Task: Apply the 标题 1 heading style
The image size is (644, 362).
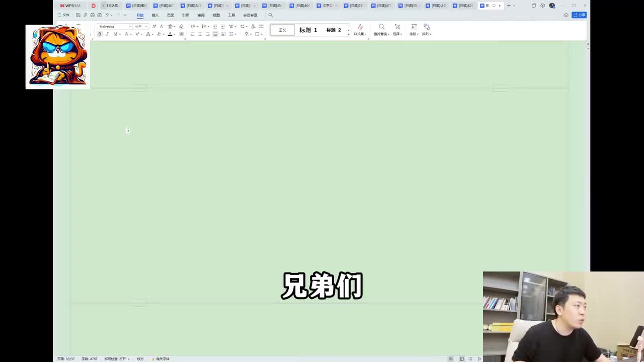Action: coord(308,30)
